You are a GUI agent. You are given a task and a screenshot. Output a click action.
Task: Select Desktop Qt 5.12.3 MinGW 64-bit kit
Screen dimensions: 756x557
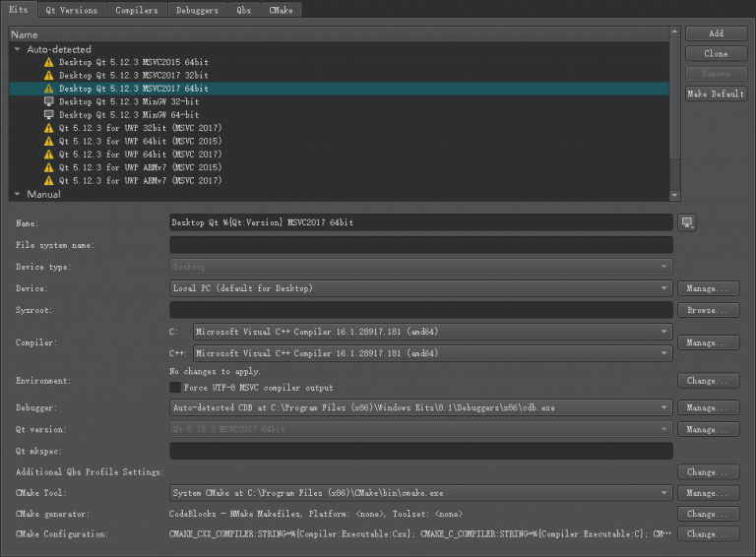tap(340, 115)
